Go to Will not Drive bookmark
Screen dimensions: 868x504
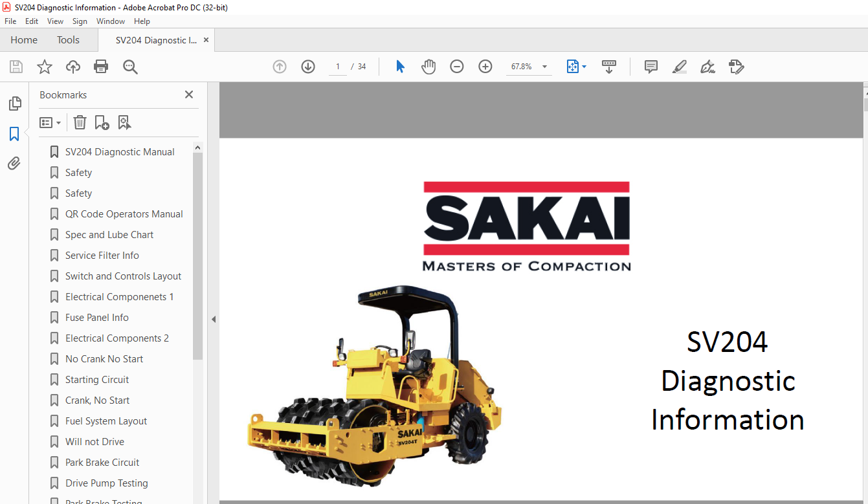click(x=95, y=442)
